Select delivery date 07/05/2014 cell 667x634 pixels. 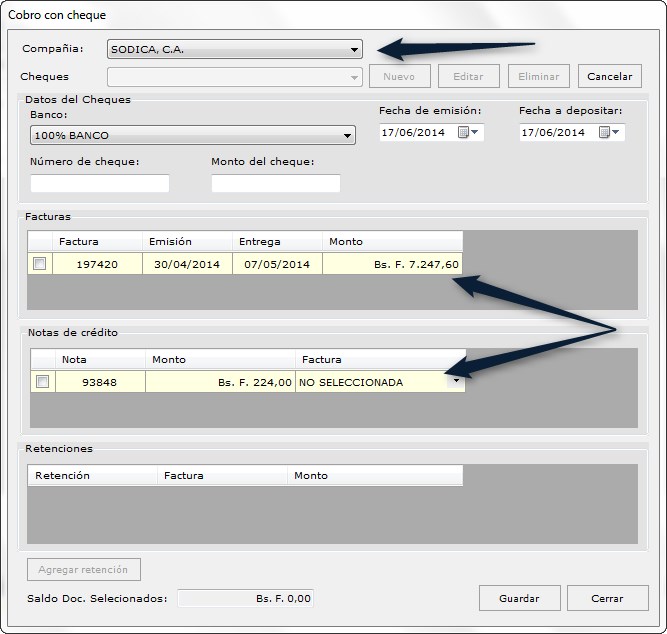pos(277,264)
